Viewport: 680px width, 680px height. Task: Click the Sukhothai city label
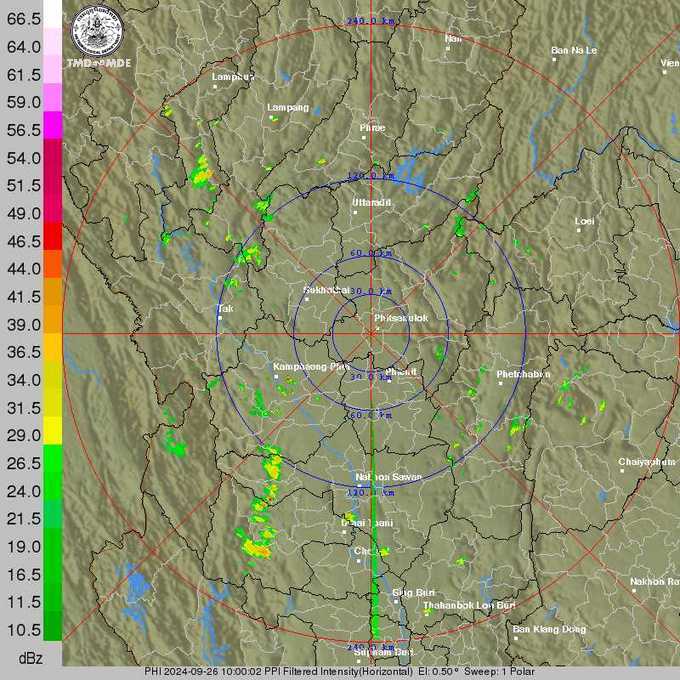pyautogui.click(x=326, y=290)
